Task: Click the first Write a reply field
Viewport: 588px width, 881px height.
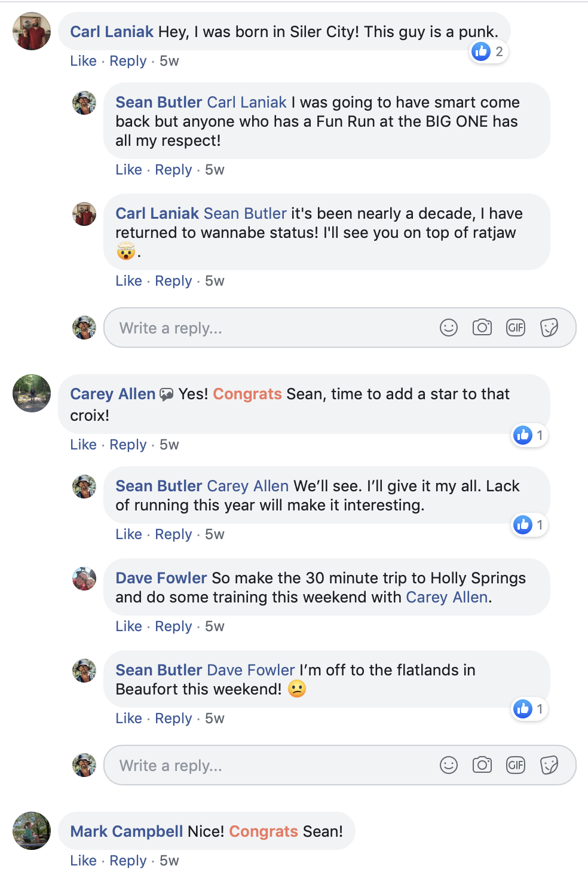Action: [x=269, y=328]
